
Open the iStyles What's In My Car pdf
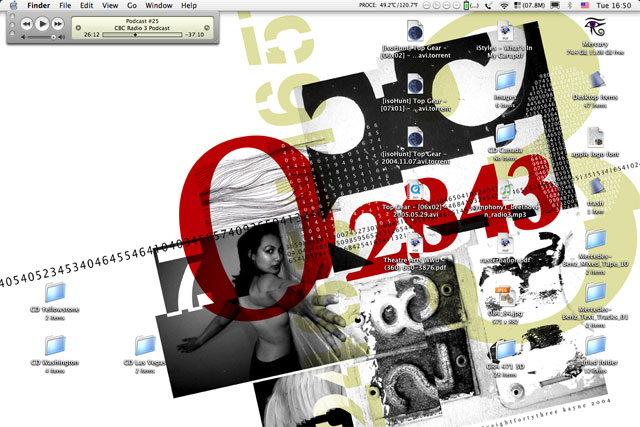pyautogui.click(x=505, y=31)
